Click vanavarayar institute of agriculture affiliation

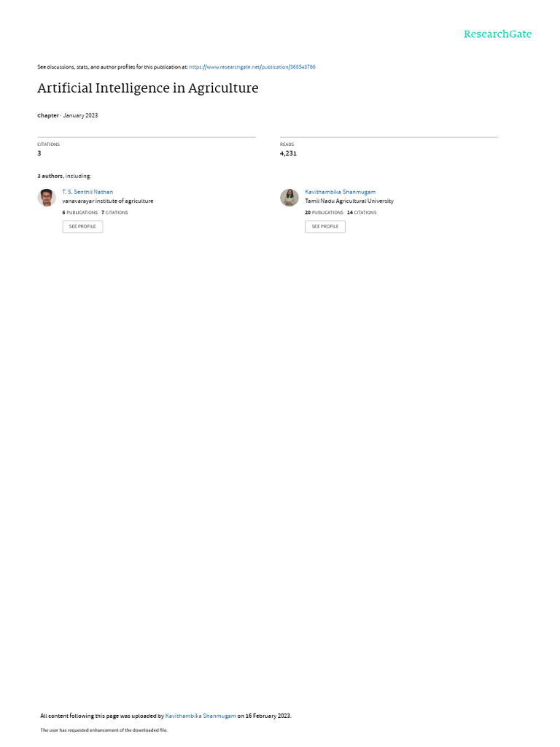point(108,201)
